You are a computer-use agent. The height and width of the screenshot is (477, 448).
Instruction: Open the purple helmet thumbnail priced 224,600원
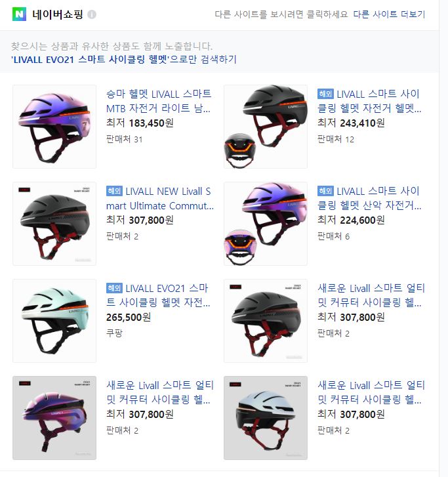coord(266,224)
